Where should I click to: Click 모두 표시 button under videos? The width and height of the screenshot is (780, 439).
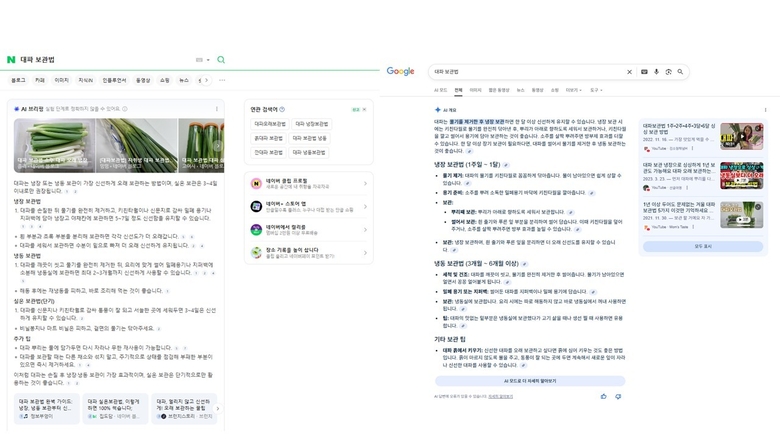703,246
